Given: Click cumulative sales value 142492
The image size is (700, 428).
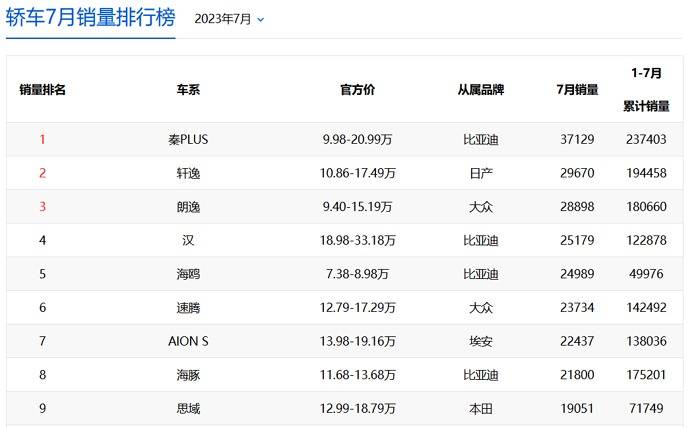Looking at the screenshot, I should tap(646, 307).
